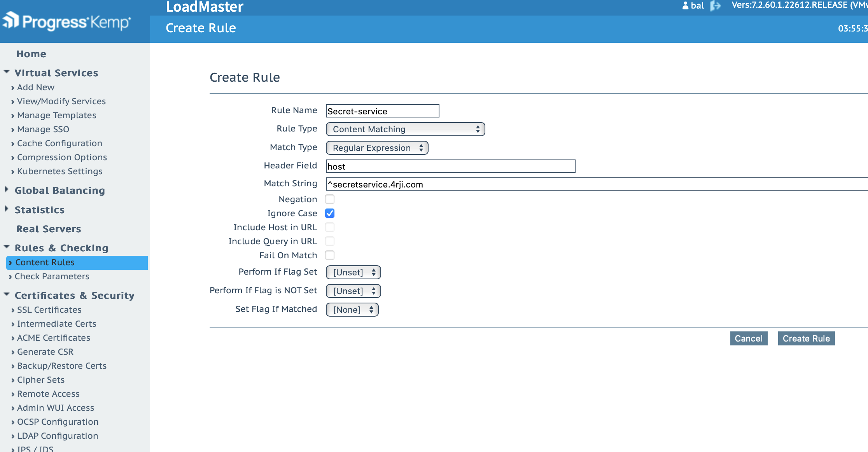Screen dimensions: 868x452
Task: Uncheck the Ignore Case checkbox
Action: click(x=330, y=213)
